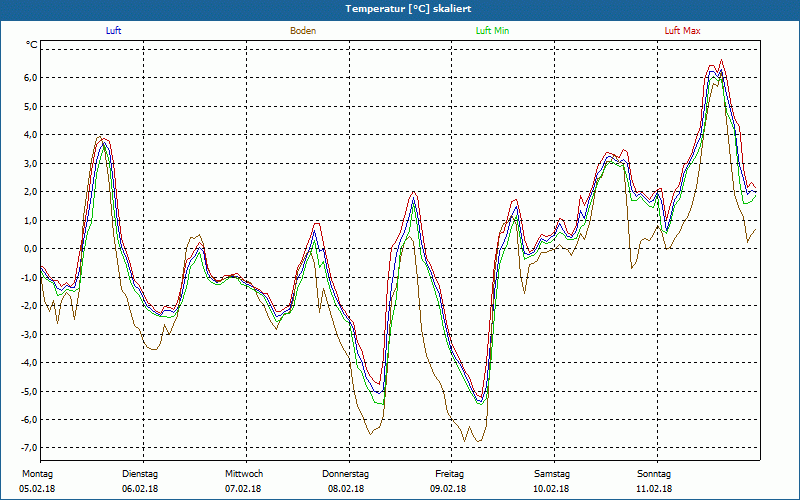Click the '-2,0' y-axis value
Screen dimensions: 800x500
coord(29,306)
